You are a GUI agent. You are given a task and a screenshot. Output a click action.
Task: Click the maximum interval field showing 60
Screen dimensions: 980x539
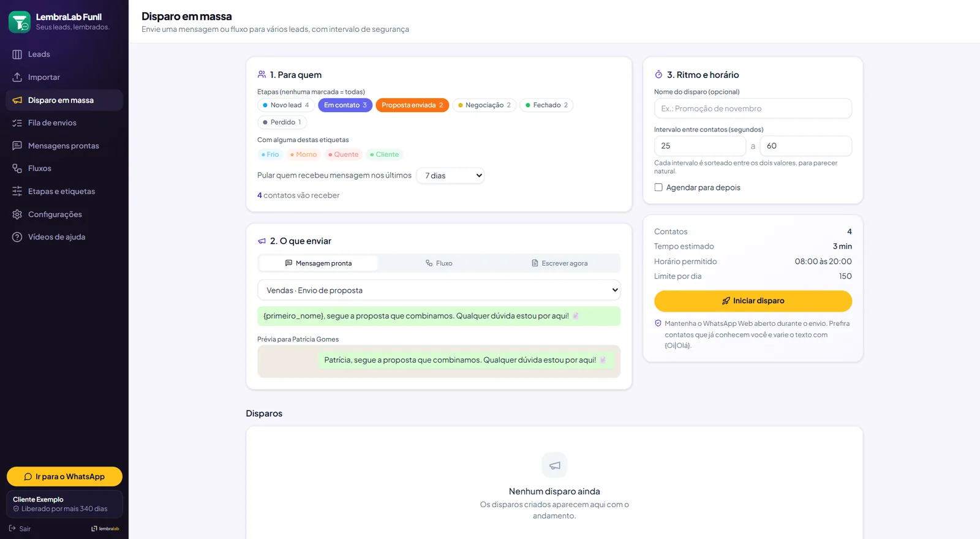click(805, 146)
